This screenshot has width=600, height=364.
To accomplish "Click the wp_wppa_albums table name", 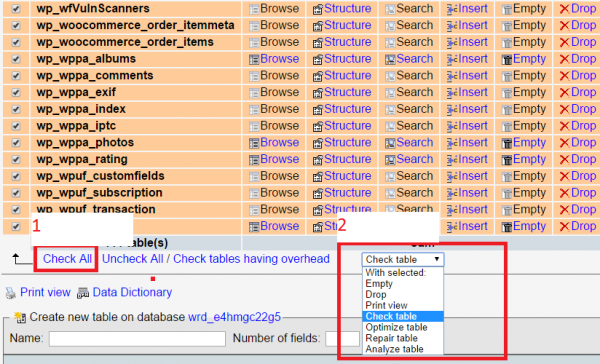I will (86, 59).
